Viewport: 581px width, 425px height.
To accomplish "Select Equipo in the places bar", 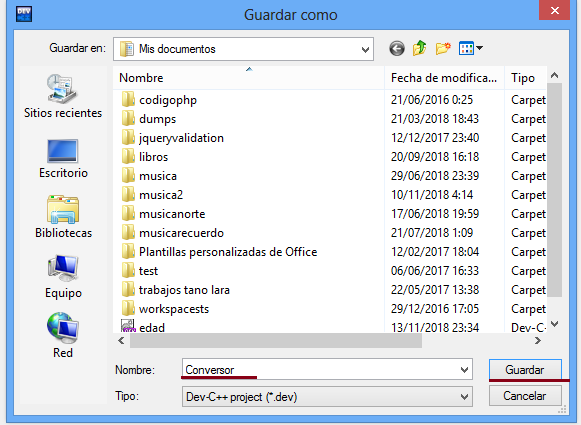I will tap(63, 277).
